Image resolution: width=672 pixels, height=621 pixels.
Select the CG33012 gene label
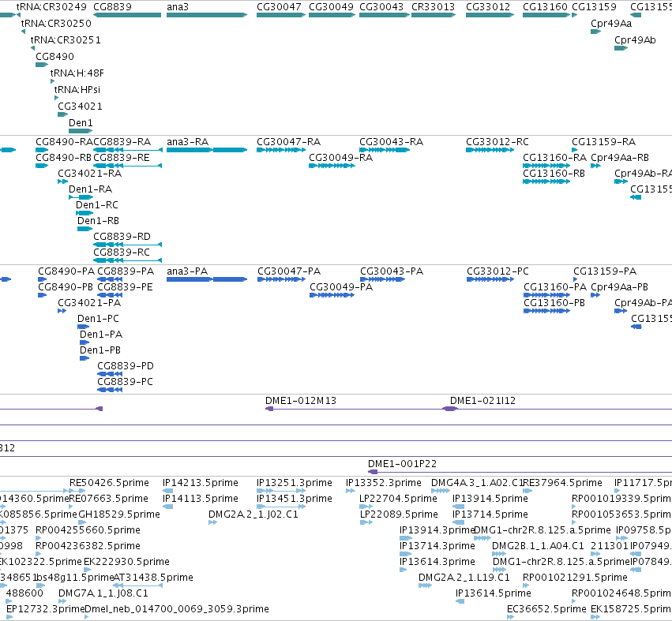pyautogui.click(x=488, y=7)
